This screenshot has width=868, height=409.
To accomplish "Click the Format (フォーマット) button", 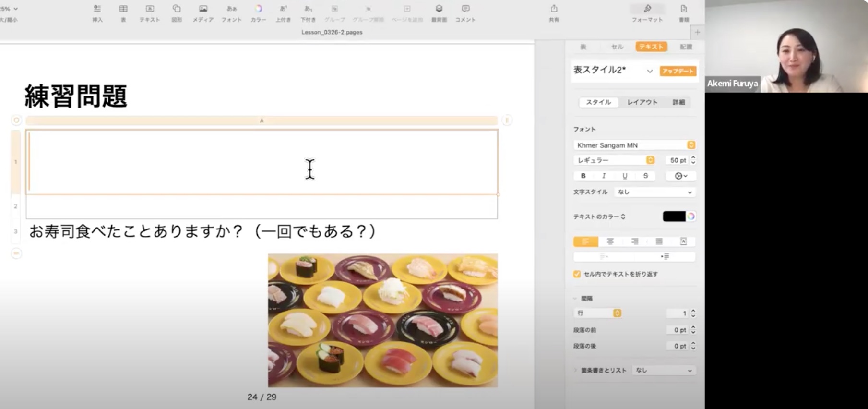I will tap(647, 12).
